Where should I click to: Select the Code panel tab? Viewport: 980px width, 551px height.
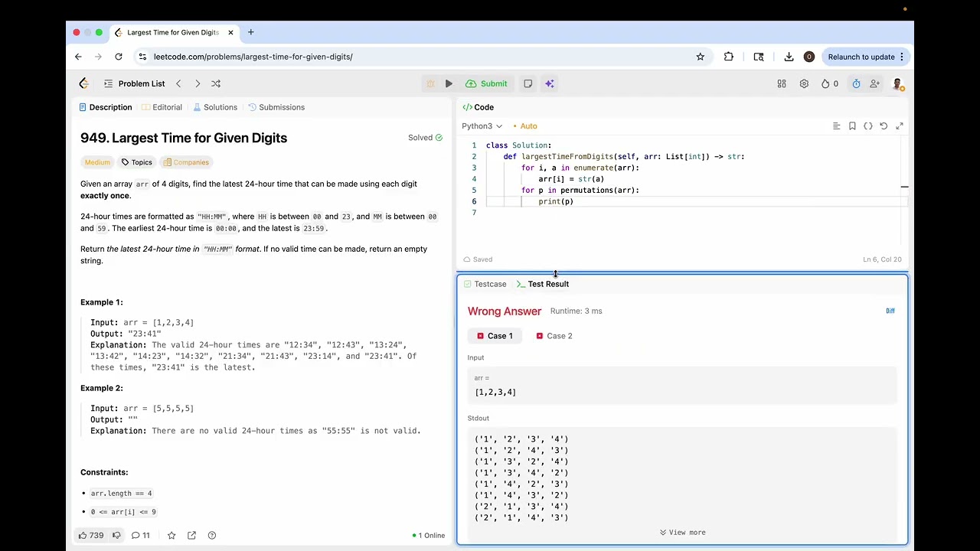(478, 107)
